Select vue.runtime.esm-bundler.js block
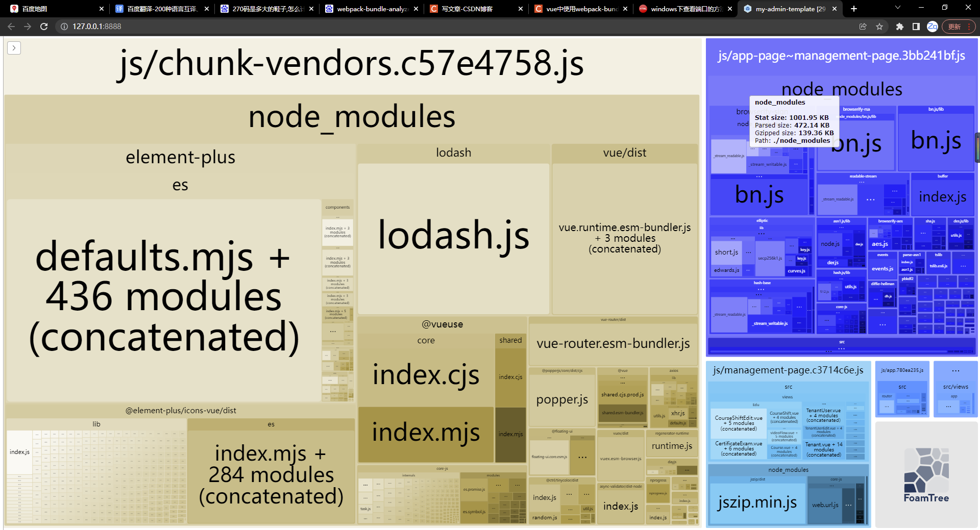This screenshot has height=530, width=980. coord(625,239)
